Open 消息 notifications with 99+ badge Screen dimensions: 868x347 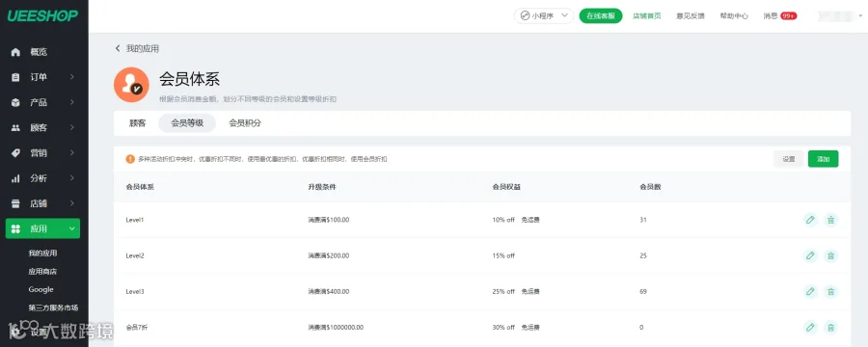(x=779, y=16)
